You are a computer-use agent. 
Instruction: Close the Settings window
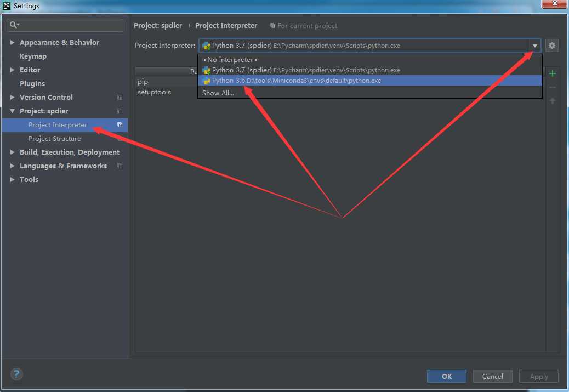pyautogui.click(x=554, y=4)
